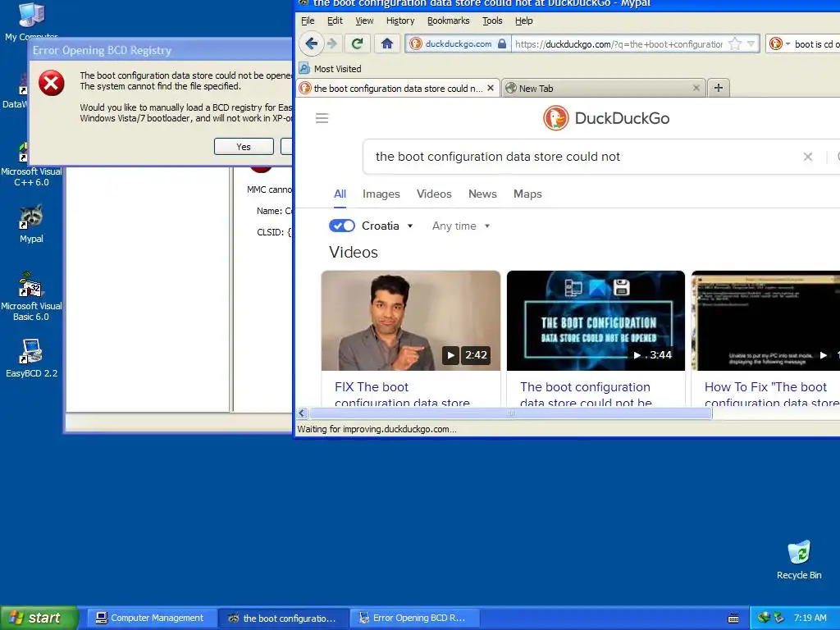Open My Computer desktop icon

[31, 21]
